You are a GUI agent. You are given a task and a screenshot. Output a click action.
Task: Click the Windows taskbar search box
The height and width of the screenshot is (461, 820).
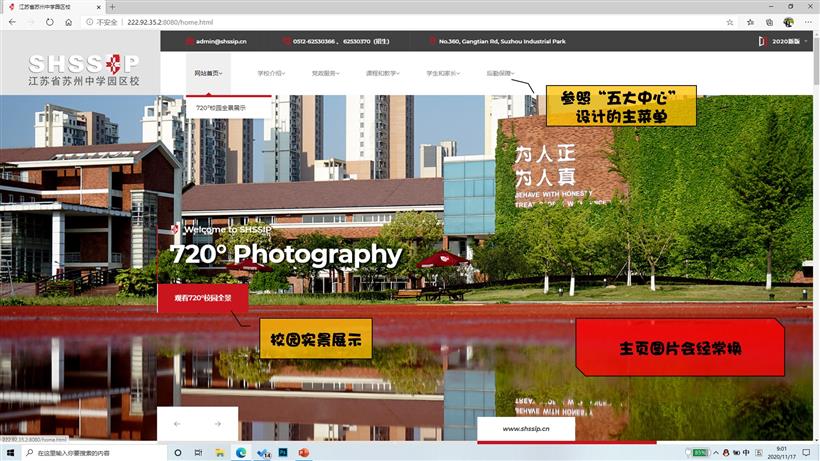pyautogui.click(x=94, y=453)
